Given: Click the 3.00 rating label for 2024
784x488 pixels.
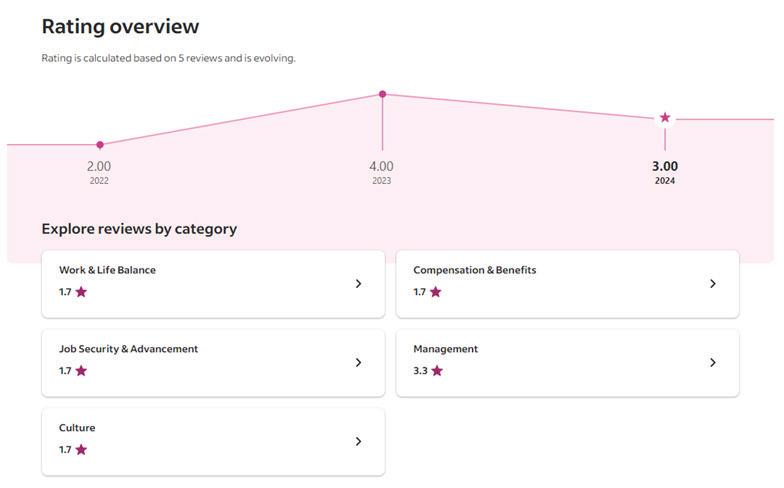Looking at the screenshot, I should pyautogui.click(x=665, y=166).
